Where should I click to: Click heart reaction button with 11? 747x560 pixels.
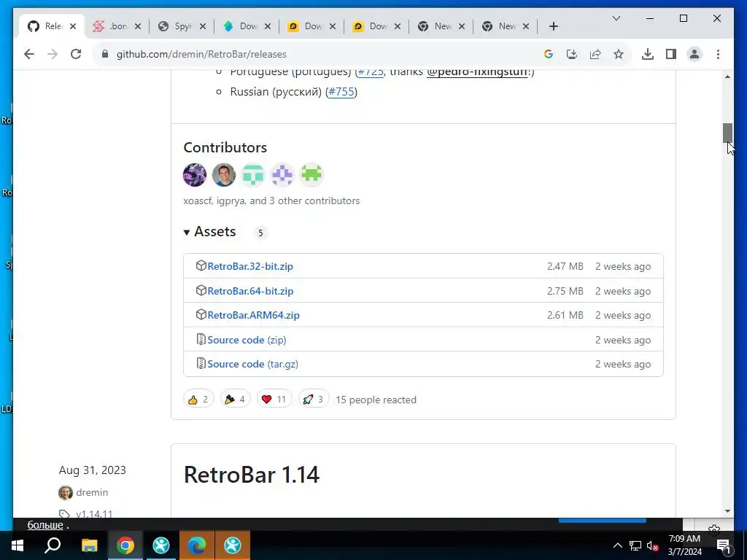pos(274,400)
